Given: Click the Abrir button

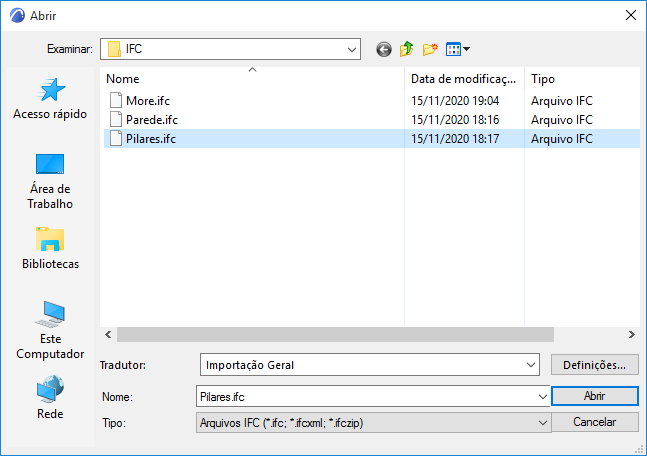Looking at the screenshot, I should pos(595,396).
